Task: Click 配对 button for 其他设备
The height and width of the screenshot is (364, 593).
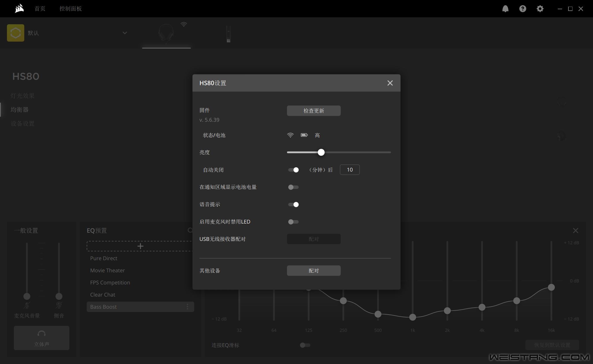Action: point(314,271)
